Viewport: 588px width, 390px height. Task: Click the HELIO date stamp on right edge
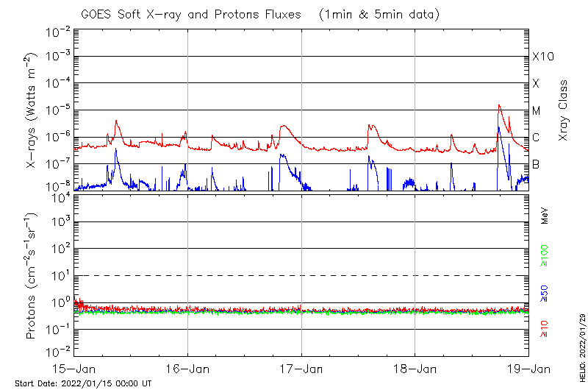click(x=581, y=347)
